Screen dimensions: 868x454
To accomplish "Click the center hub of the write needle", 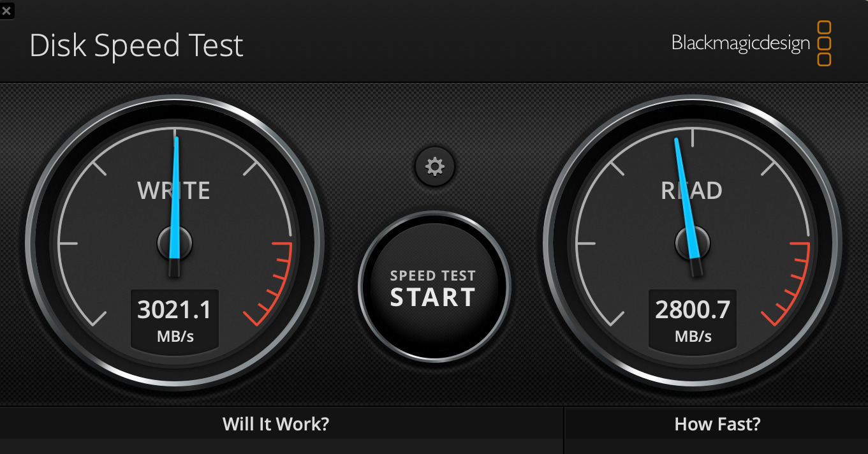I will click(x=175, y=243).
